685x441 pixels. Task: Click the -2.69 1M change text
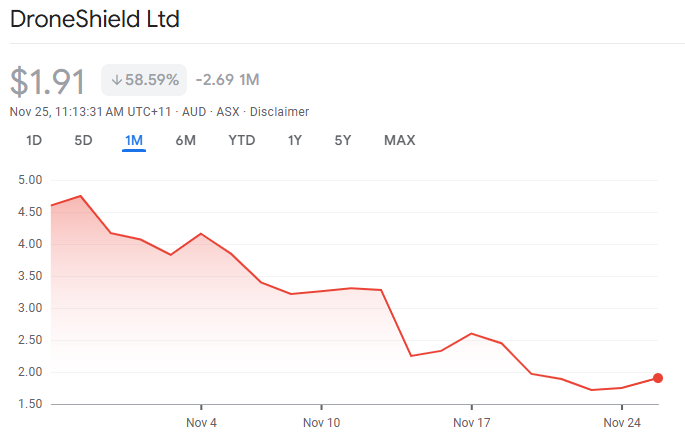click(x=227, y=80)
